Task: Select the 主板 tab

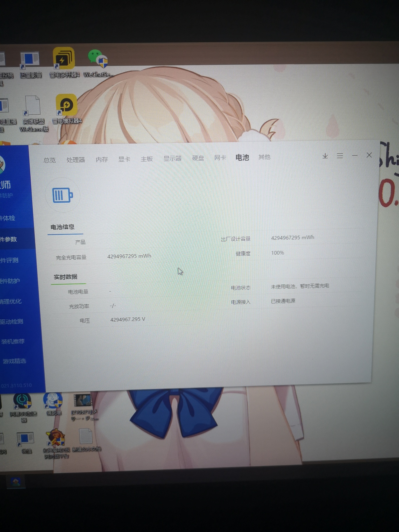Action: click(147, 159)
